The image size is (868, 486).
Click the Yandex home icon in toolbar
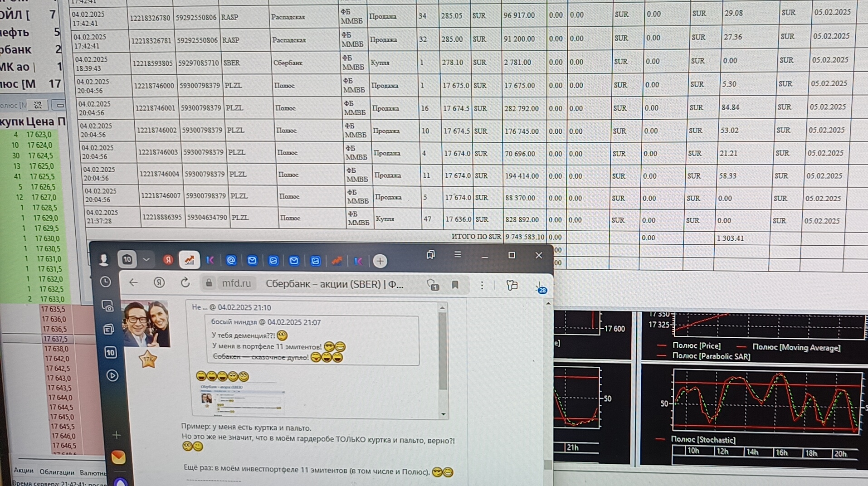tap(159, 282)
